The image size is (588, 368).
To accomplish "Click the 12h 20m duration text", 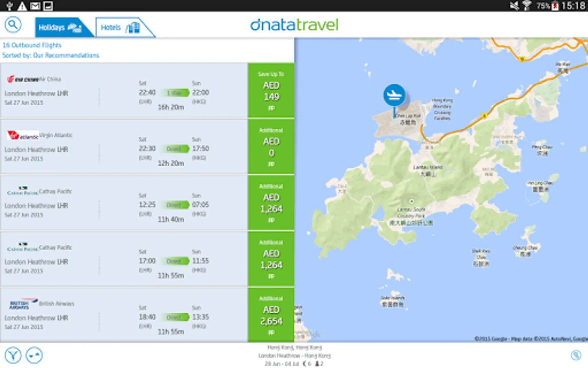I will point(171,163).
